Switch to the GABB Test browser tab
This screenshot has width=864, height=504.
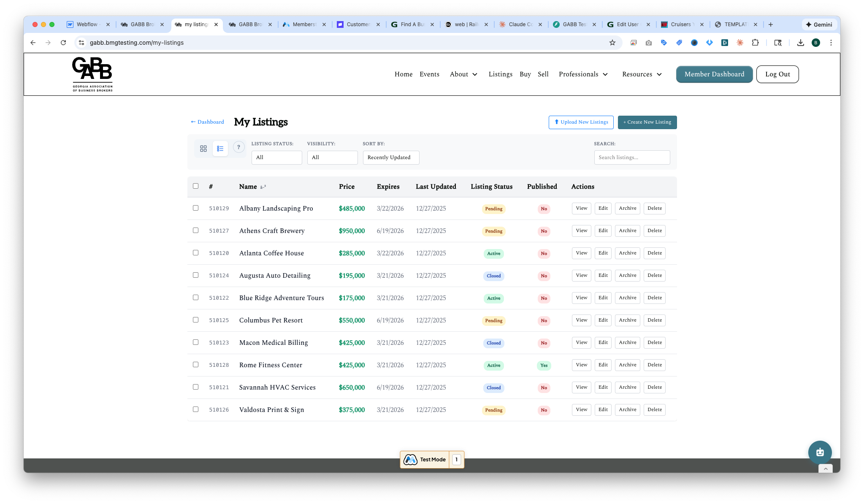coord(574,24)
